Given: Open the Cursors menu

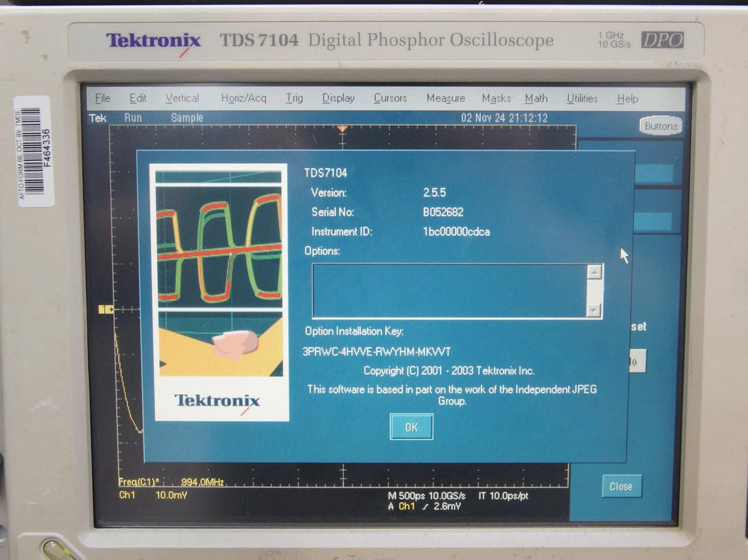Looking at the screenshot, I should [391, 98].
